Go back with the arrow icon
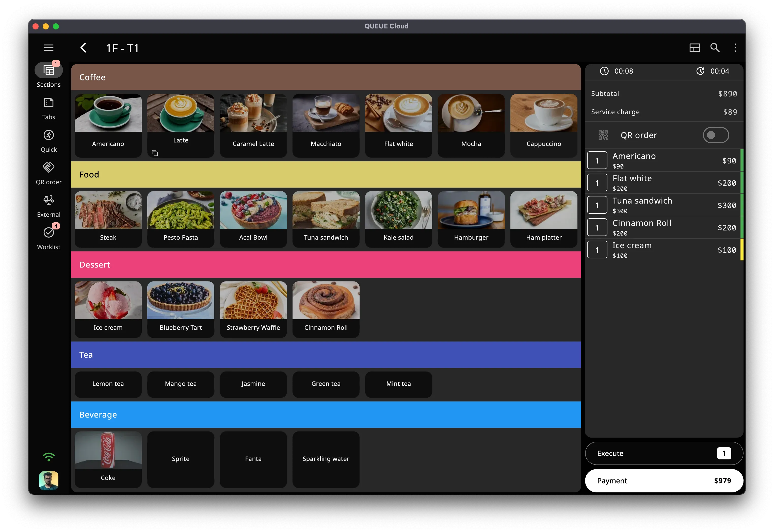 pos(83,48)
